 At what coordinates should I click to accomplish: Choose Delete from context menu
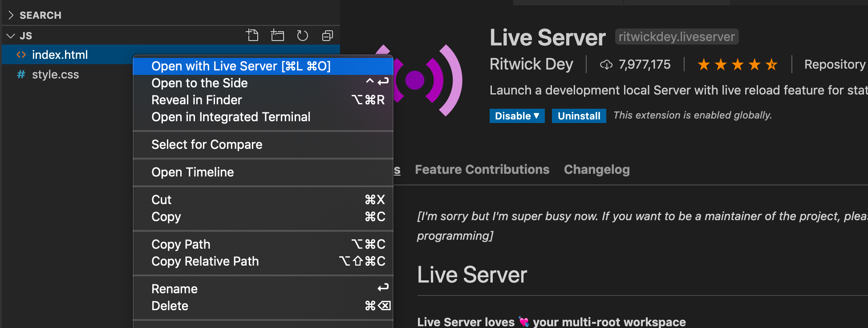pos(263,306)
